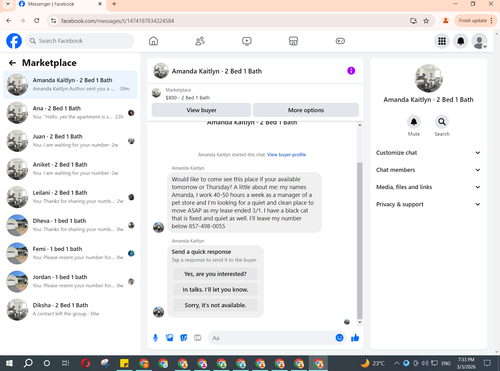500x371 pixels.
Task: Switch to Messenger | Facebook tab
Action: [60, 4]
